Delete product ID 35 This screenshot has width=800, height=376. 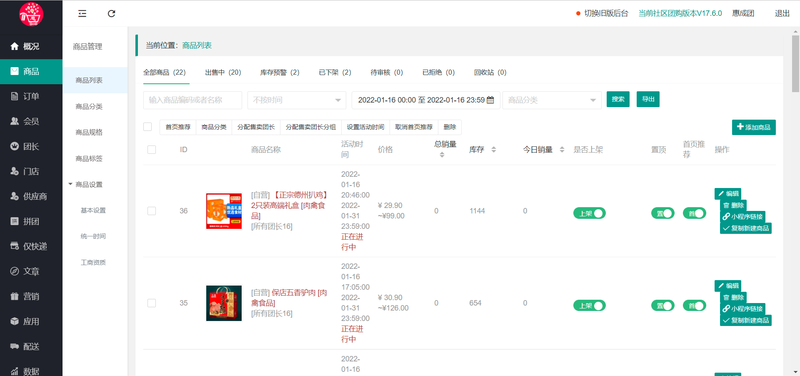tap(733, 297)
